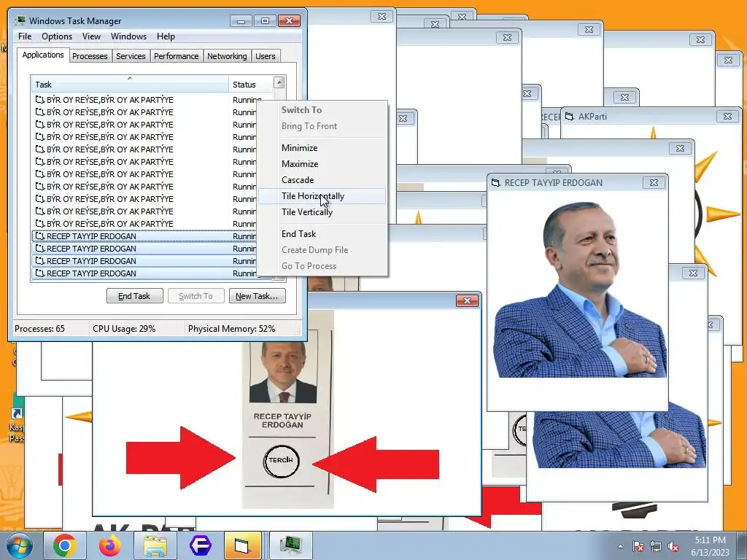Click CPU Usage: 29% in status bar
The image size is (747, 560).
coord(124,329)
